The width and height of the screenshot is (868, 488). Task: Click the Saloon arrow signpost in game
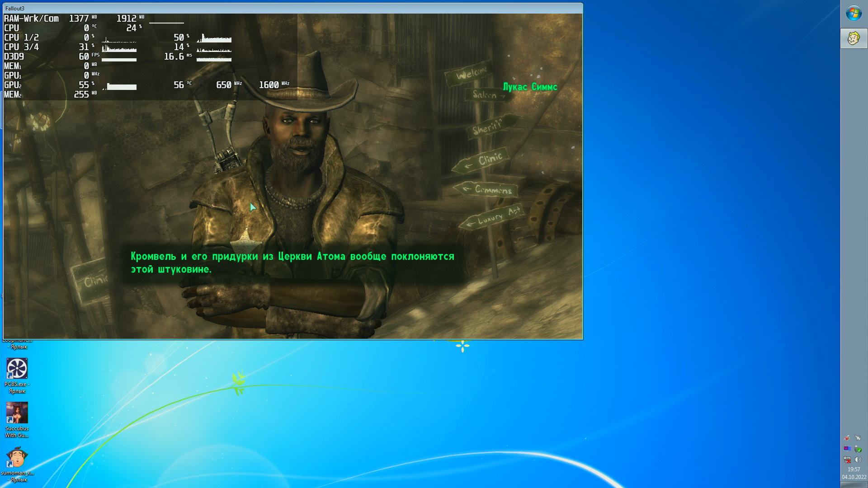pos(487,95)
